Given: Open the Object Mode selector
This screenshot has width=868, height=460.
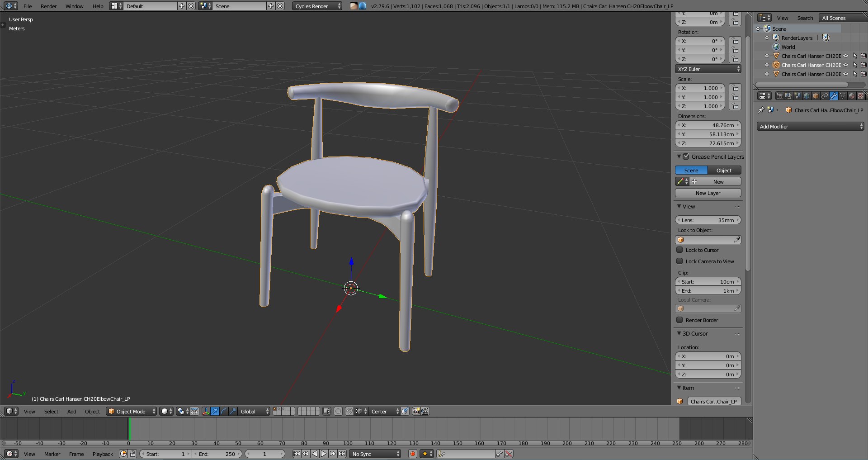Looking at the screenshot, I should [132, 411].
